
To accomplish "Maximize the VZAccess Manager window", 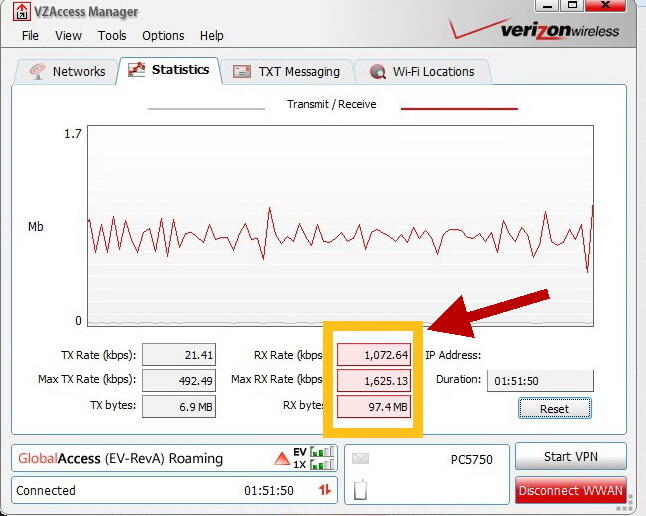I will (x=572, y=5).
